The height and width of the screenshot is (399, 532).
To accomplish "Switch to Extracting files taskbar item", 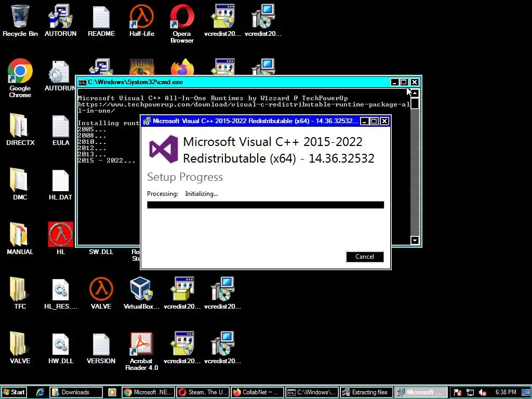I will click(x=367, y=392).
